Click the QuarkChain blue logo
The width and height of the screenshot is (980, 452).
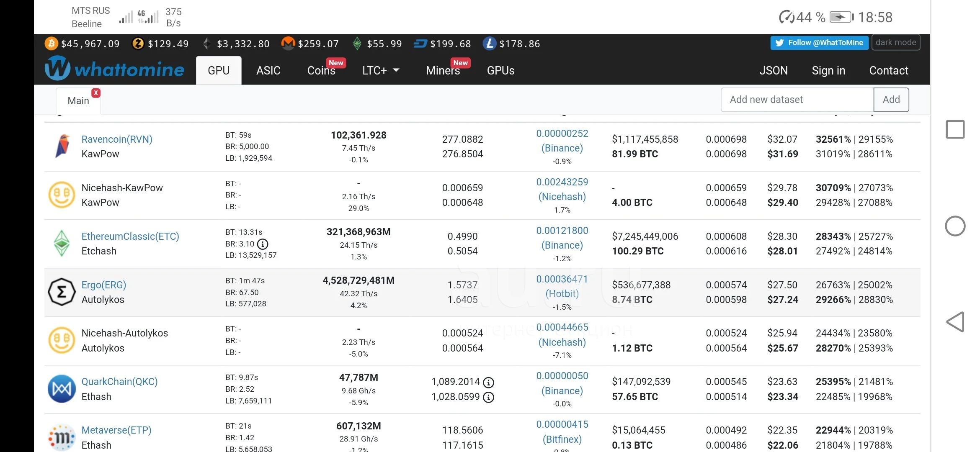click(62, 389)
